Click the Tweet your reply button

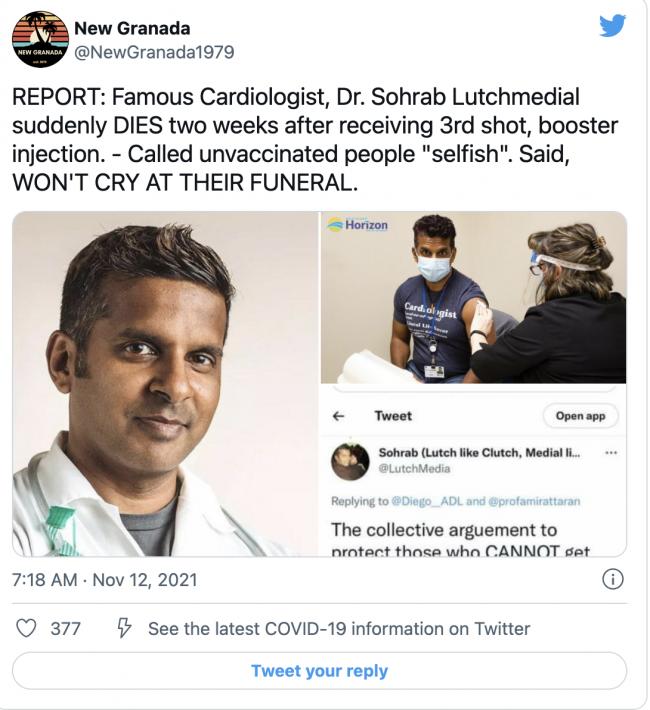[x=319, y=671]
